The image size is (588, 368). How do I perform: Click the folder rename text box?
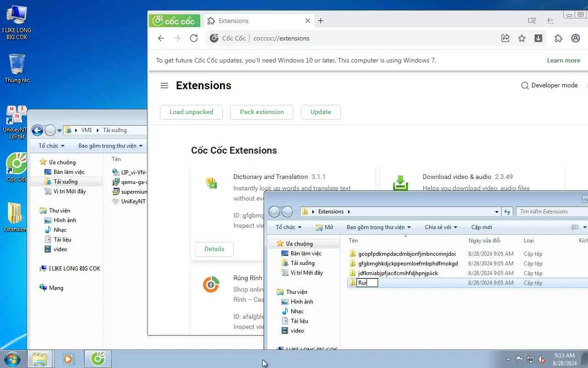point(367,283)
